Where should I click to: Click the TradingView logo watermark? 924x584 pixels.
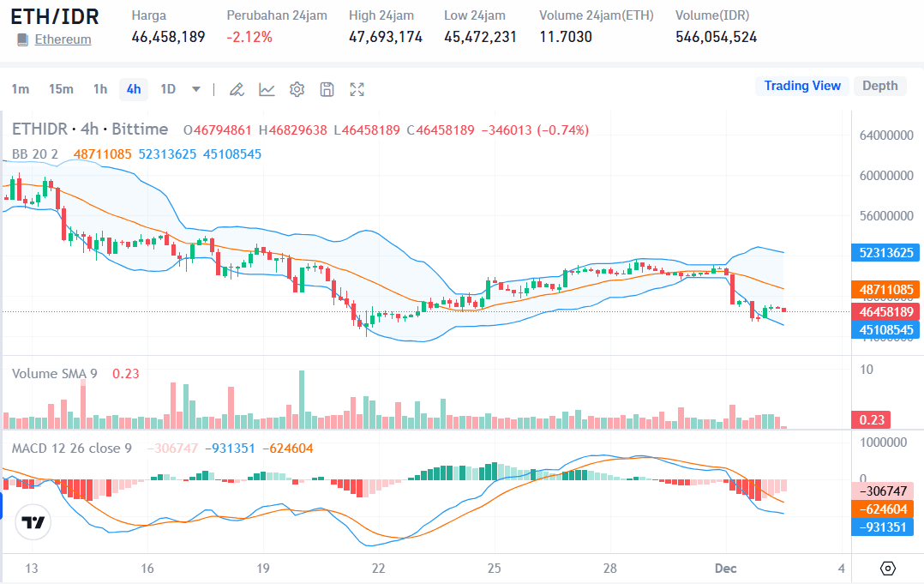click(33, 522)
